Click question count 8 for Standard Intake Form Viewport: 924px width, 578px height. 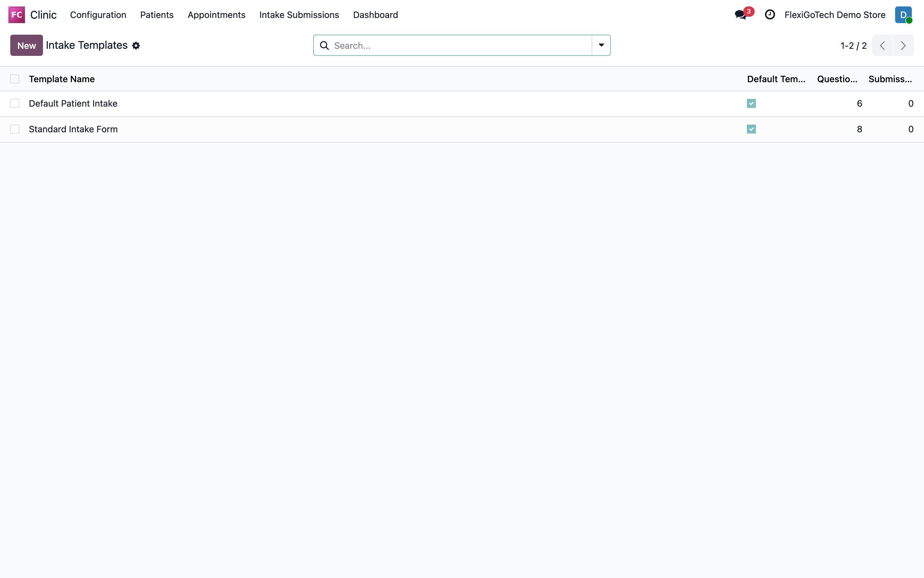pos(860,129)
